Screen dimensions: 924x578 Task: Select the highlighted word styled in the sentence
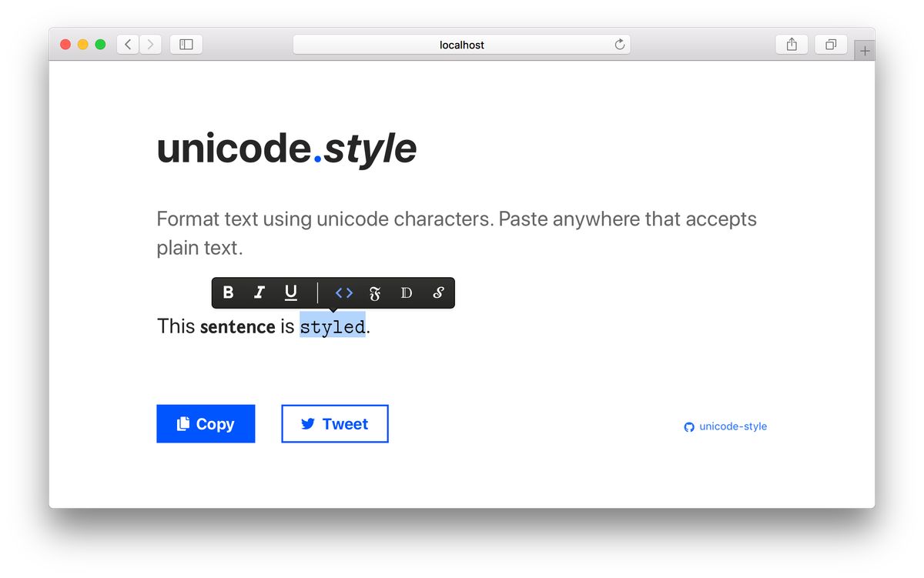(x=332, y=326)
